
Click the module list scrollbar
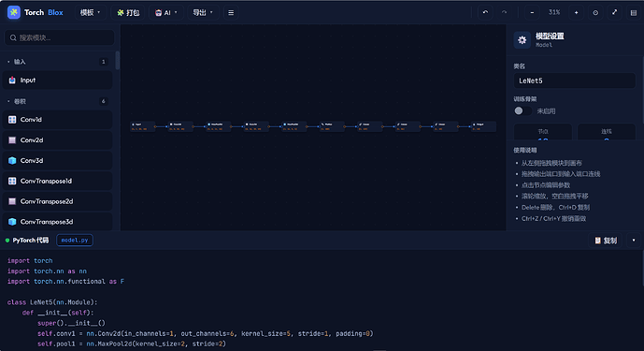click(x=118, y=60)
